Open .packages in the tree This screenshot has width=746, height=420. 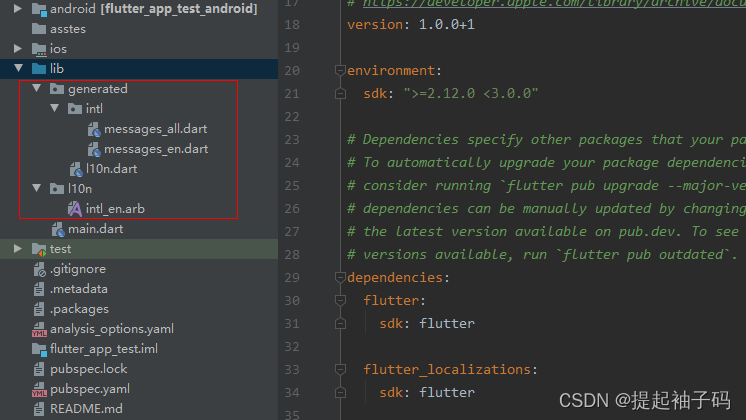79,309
